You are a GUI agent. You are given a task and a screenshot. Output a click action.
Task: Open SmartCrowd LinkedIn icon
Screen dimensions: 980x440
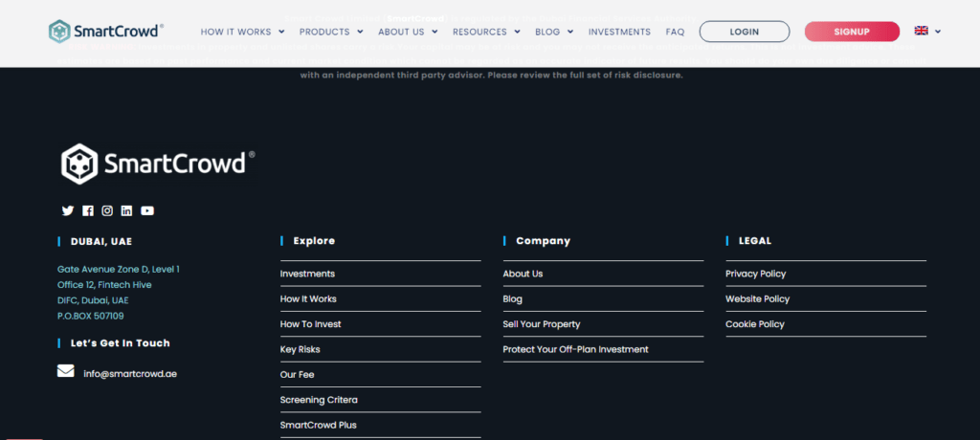tap(127, 210)
